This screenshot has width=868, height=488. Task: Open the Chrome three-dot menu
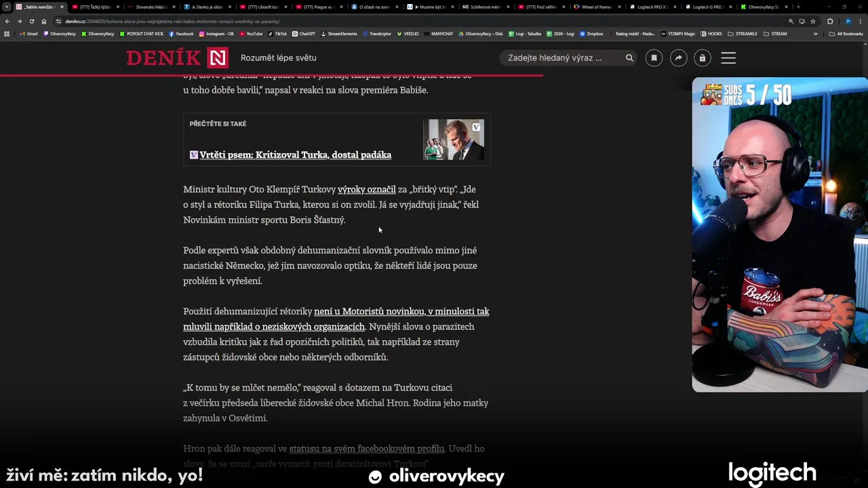861,21
